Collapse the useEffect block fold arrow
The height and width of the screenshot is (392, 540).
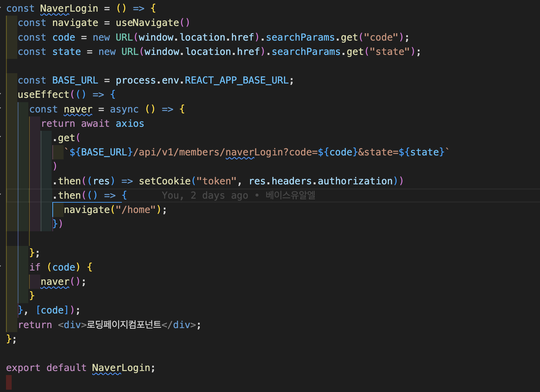click(1, 95)
